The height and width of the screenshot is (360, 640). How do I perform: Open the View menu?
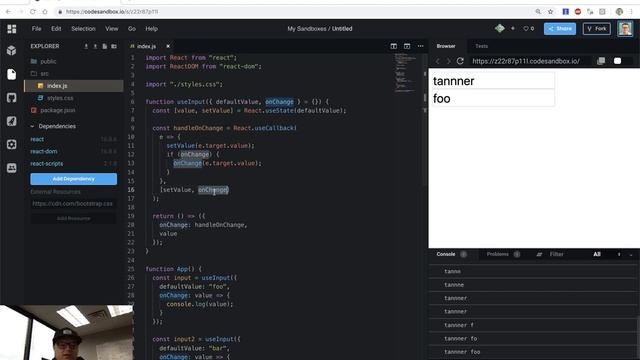pos(111,29)
